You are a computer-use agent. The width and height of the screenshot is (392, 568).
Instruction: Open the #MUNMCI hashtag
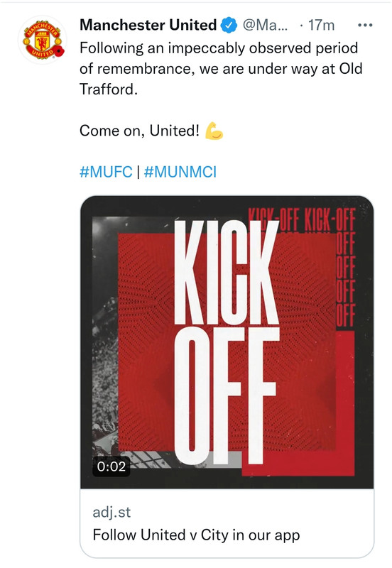(x=180, y=171)
